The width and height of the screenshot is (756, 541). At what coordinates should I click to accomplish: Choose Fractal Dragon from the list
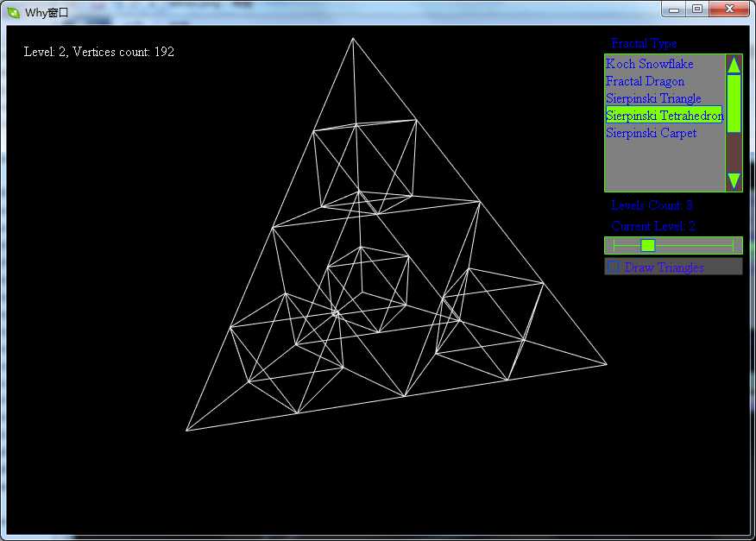(646, 81)
